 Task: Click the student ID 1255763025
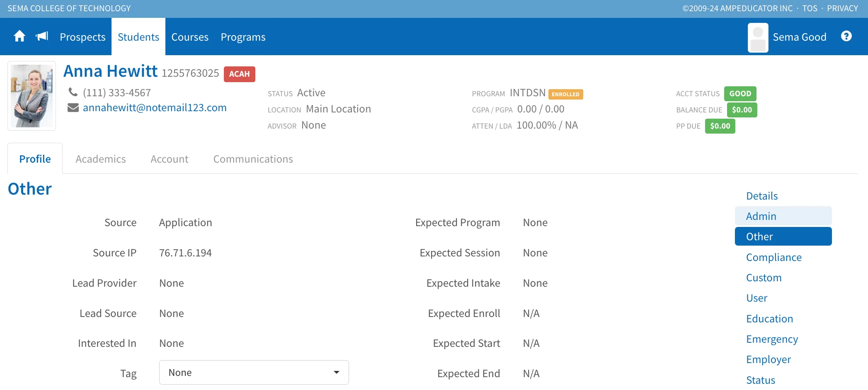pyautogui.click(x=190, y=73)
